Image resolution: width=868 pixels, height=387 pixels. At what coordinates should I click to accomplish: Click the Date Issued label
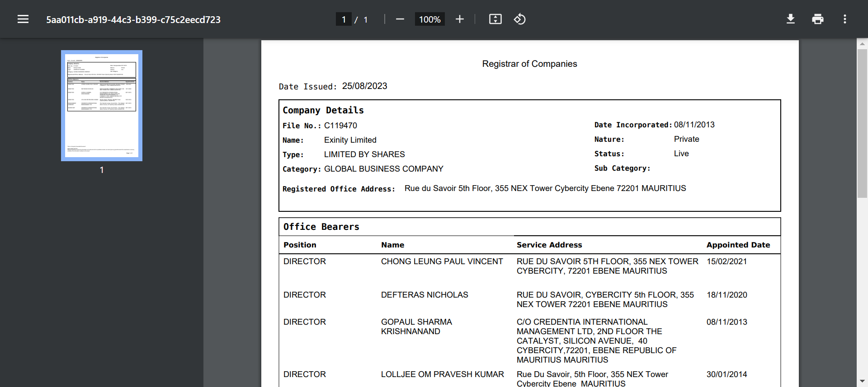click(307, 87)
